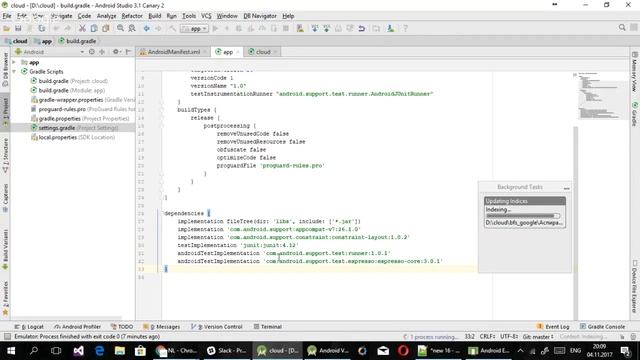The height and width of the screenshot is (360, 640).
Task: Click the Replace toolbar icon
Action: coord(132,28)
